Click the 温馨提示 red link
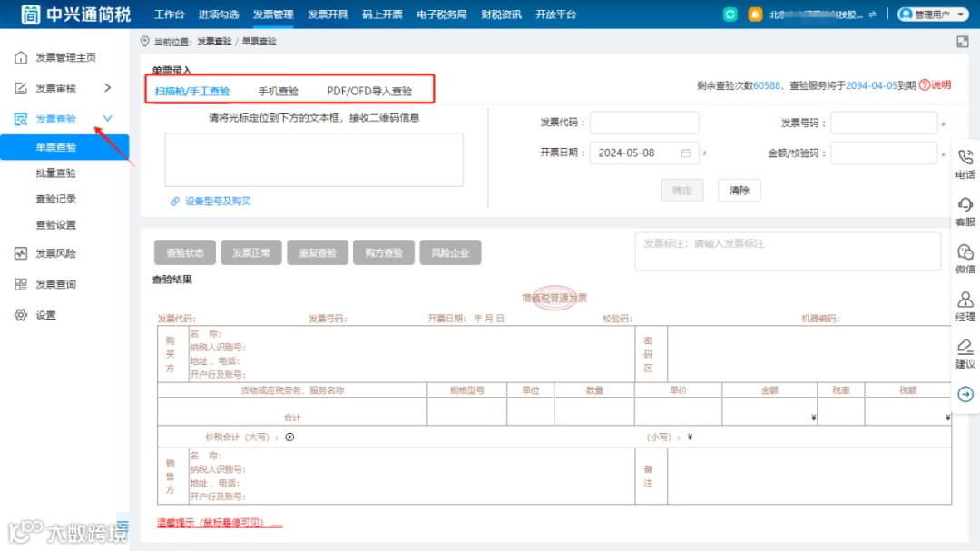This screenshot has height=551, width=980. pyautogui.click(x=220, y=523)
